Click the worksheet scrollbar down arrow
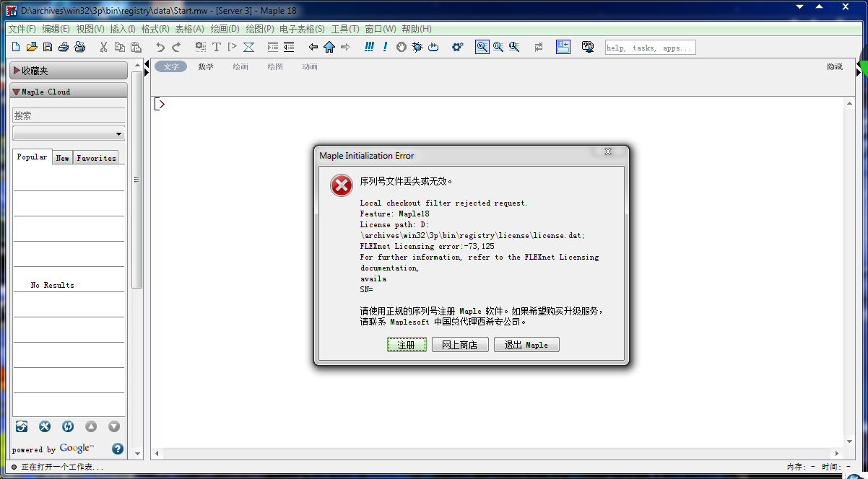The image size is (868, 479). tap(850, 441)
